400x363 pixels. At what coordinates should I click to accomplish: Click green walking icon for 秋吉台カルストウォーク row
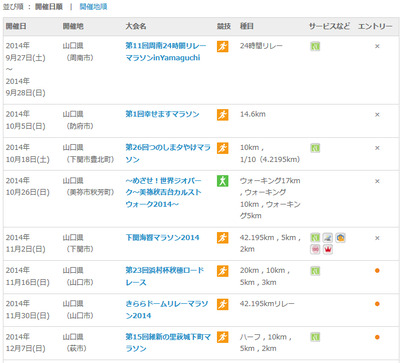click(x=223, y=181)
